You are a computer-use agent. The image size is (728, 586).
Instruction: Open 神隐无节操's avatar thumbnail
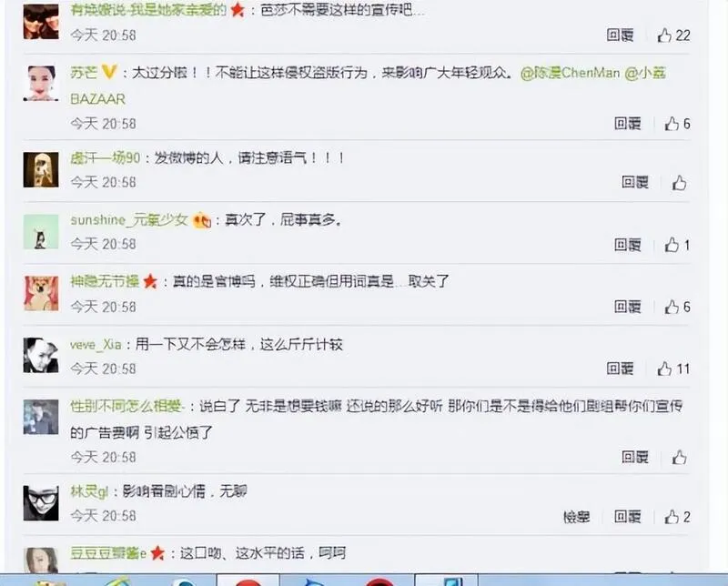click(41, 294)
